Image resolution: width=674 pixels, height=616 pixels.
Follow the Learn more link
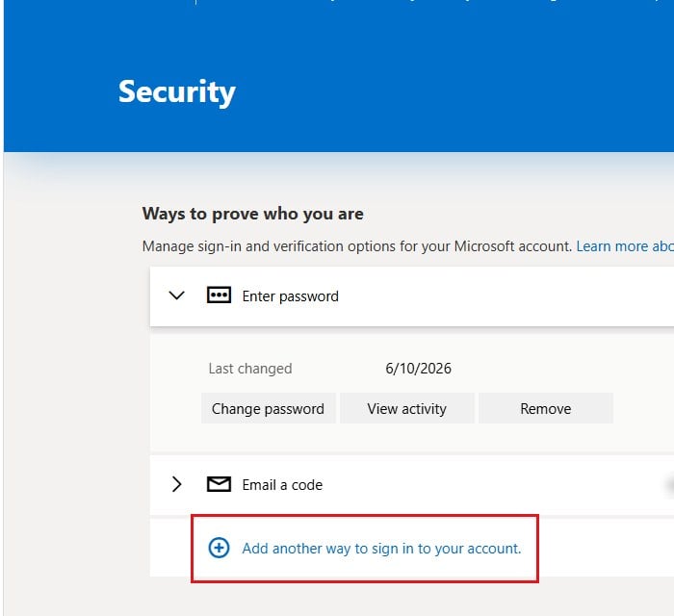pos(625,246)
